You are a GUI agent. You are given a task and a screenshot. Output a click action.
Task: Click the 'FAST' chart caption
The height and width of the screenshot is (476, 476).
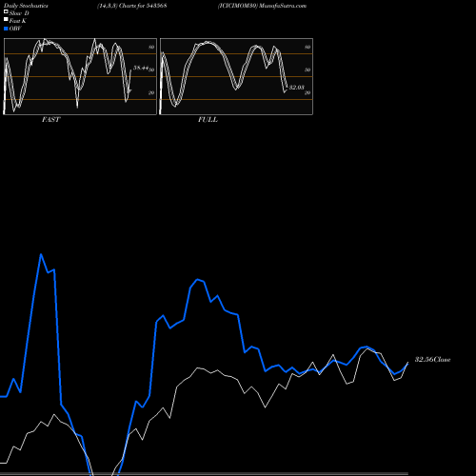click(x=50, y=120)
